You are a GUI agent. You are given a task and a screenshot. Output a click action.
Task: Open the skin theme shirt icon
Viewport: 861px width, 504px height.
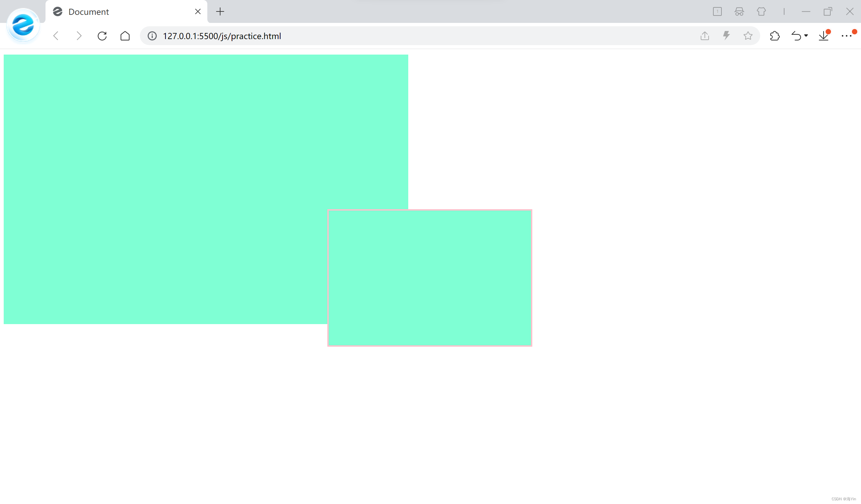click(761, 11)
